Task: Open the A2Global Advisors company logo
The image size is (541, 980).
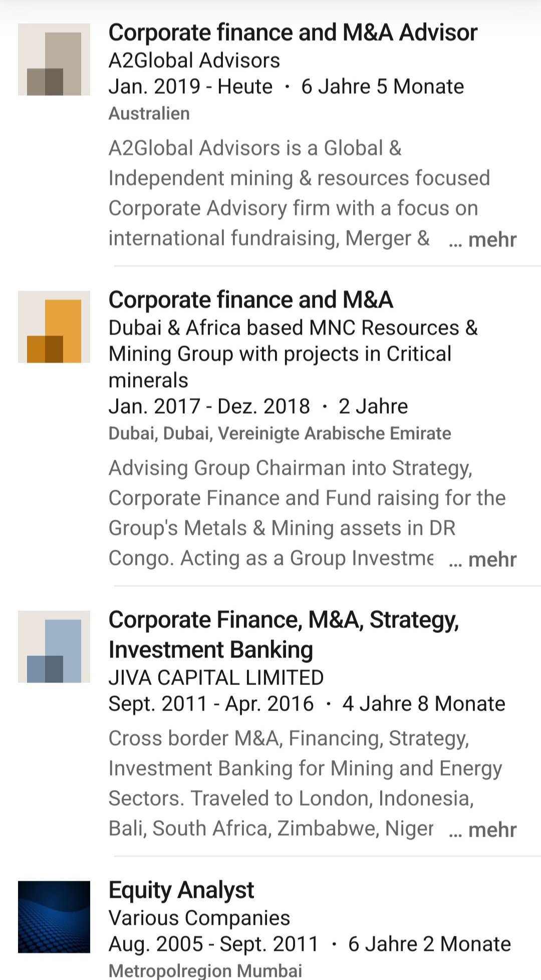Action: pyautogui.click(x=54, y=59)
